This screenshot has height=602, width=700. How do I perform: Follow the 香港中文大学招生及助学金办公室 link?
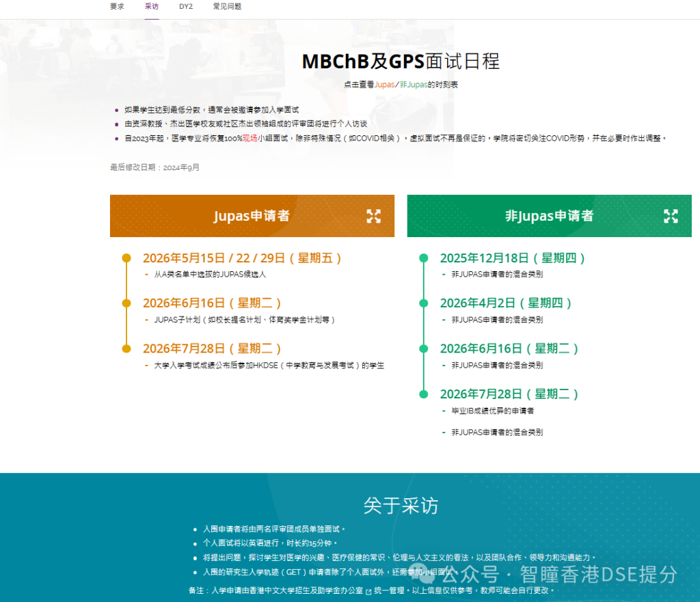coord(306,590)
